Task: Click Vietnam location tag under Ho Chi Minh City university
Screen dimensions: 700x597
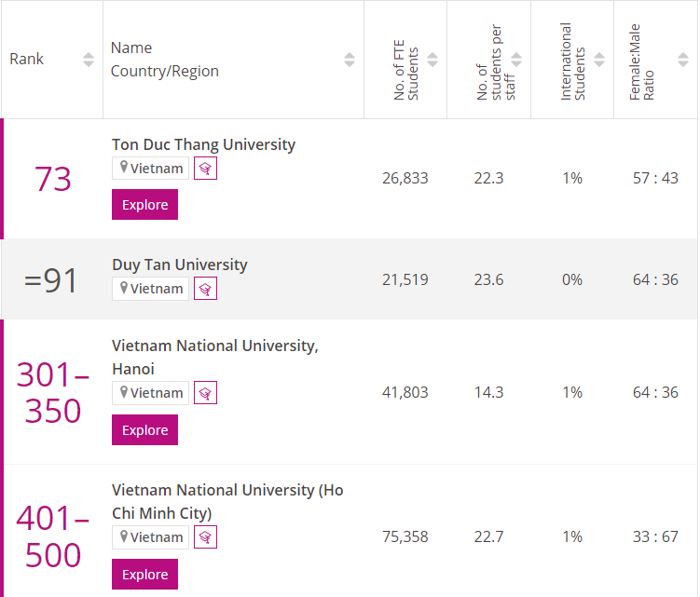Action: tap(150, 537)
